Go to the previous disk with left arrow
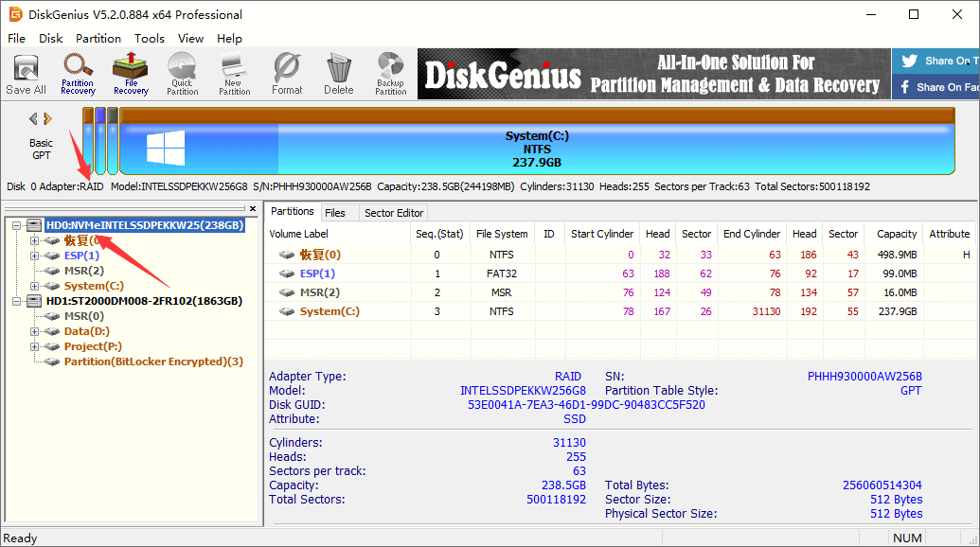Screen dimensions: 980x547 click(33, 118)
